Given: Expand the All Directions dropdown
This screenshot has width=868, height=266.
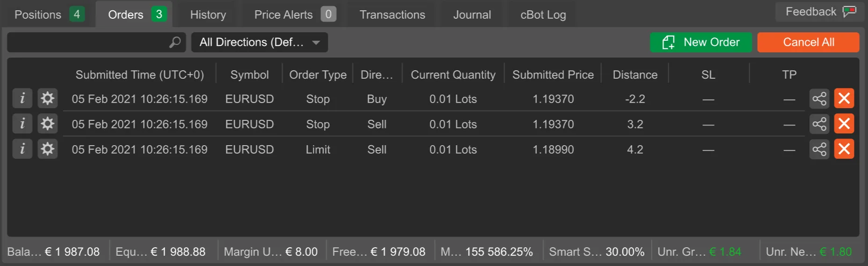Looking at the screenshot, I should pyautogui.click(x=260, y=42).
